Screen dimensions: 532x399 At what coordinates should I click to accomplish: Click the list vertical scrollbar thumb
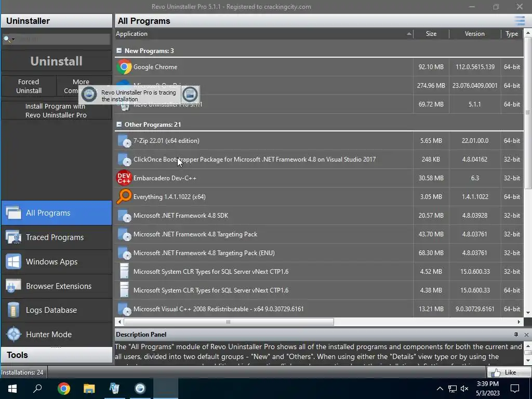click(x=528, y=113)
